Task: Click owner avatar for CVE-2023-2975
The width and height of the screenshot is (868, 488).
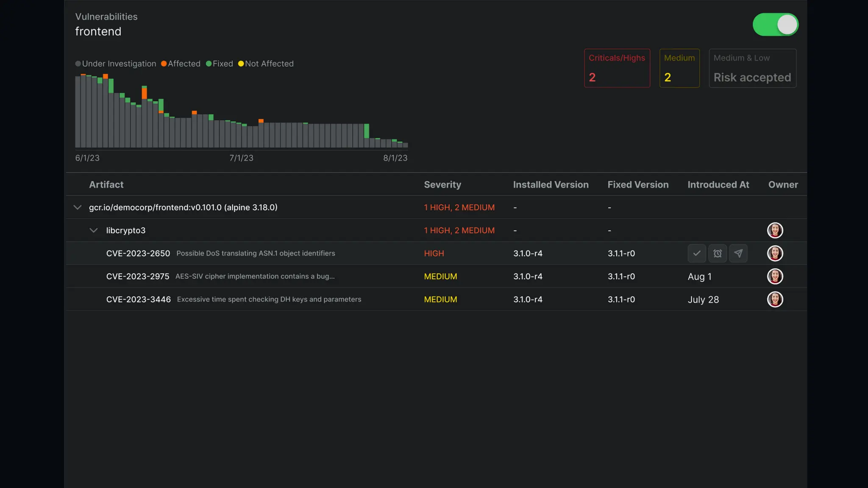Action: 775,276
